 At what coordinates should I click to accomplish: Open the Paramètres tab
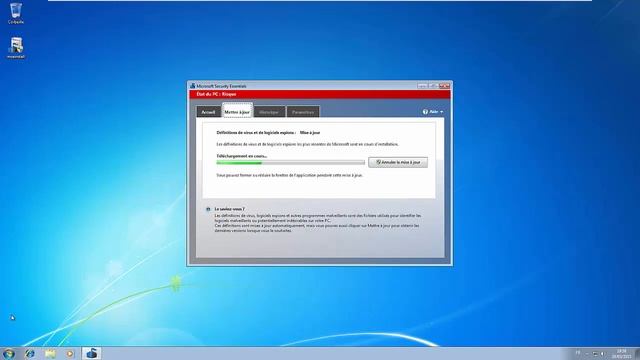(x=303, y=112)
